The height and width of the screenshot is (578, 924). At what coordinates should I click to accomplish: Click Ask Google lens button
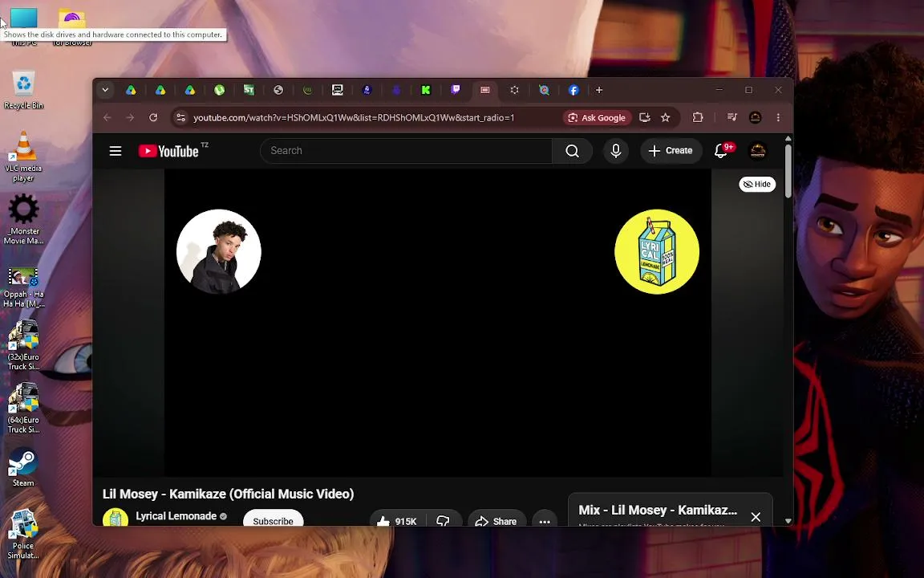click(x=597, y=117)
